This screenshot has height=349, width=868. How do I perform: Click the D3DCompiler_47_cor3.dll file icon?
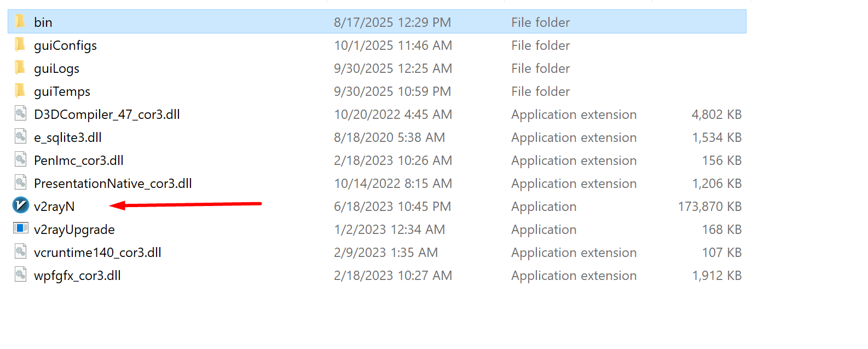[21, 113]
